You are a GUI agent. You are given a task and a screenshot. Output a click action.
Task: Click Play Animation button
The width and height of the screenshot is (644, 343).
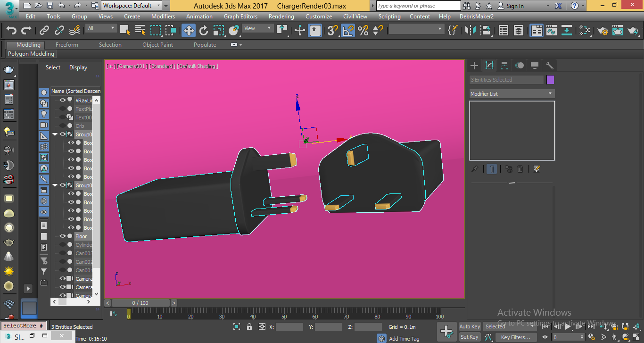569,326
